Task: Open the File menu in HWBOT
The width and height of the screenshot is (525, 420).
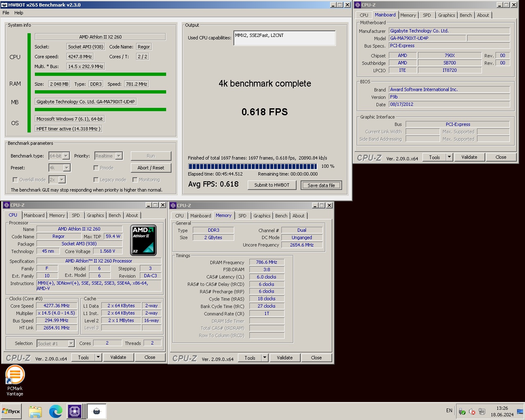Action: [x=6, y=13]
